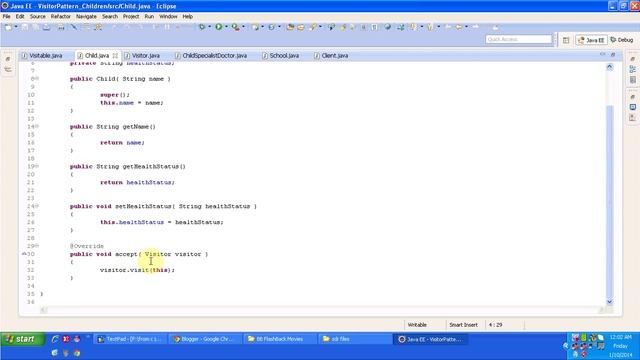Image resolution: width=640 pixels, height=360 pixels.
Task: Click the override marker at line 30
Action: [24, 253]
